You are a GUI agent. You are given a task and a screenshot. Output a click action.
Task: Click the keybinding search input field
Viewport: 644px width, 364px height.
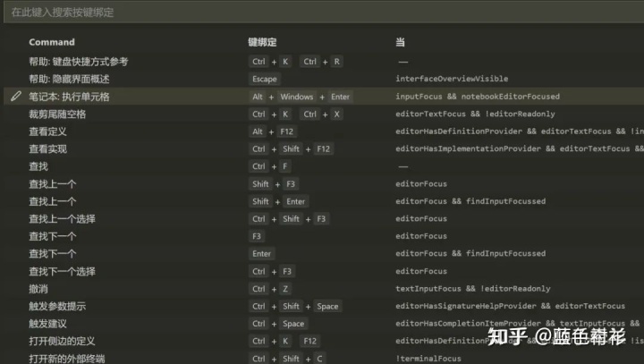click(x=324, y=13)
